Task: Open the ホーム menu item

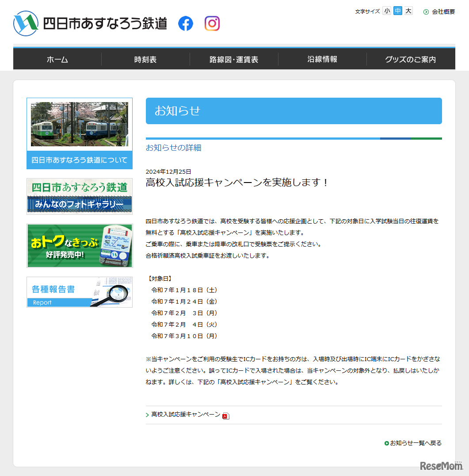Action: tap(57, 59)
